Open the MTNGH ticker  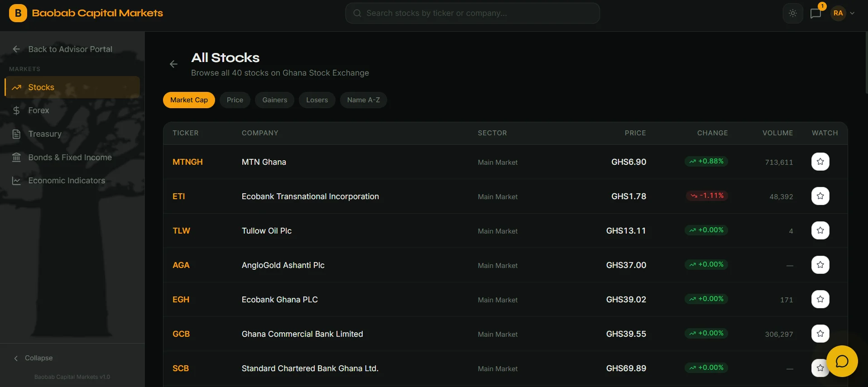tap(187, 162)
